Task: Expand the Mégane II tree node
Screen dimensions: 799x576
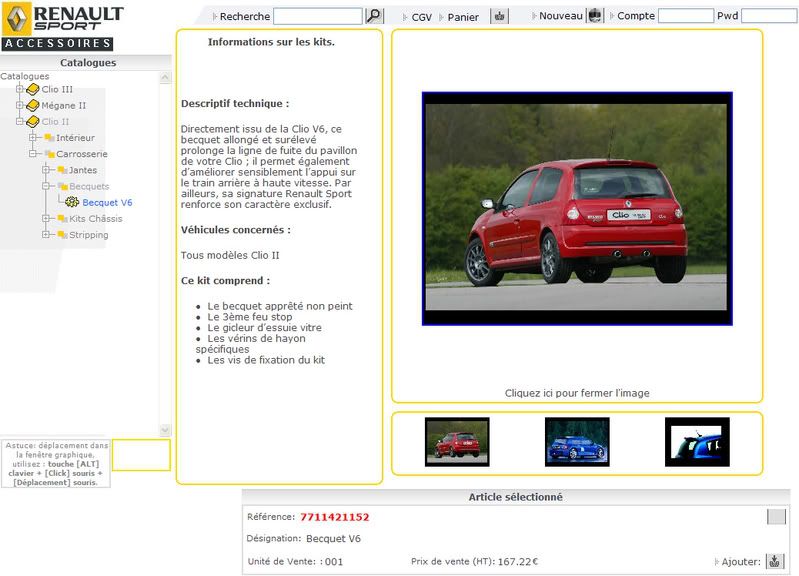Action: (19, 105)
